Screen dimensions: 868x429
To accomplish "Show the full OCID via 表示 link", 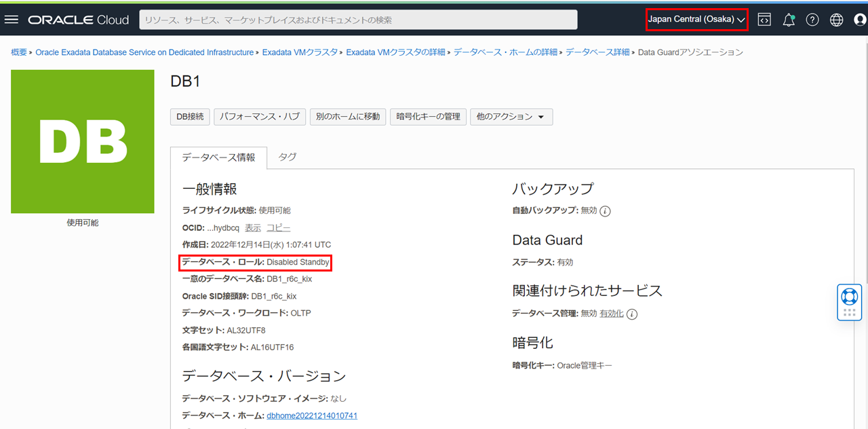I will 252,228.
